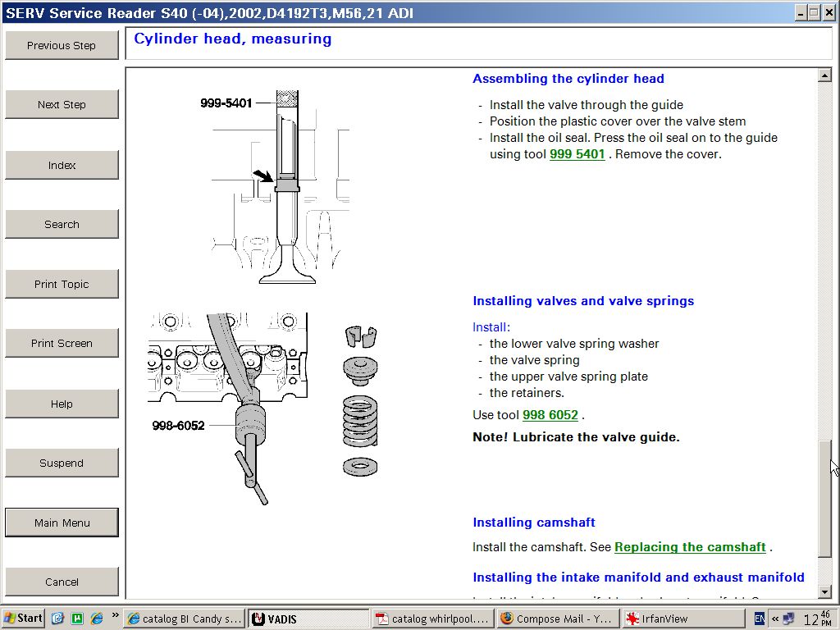This screenshot has height=630, width=840.
Task: Open Help from the sidebar
Action: [62, 404]
